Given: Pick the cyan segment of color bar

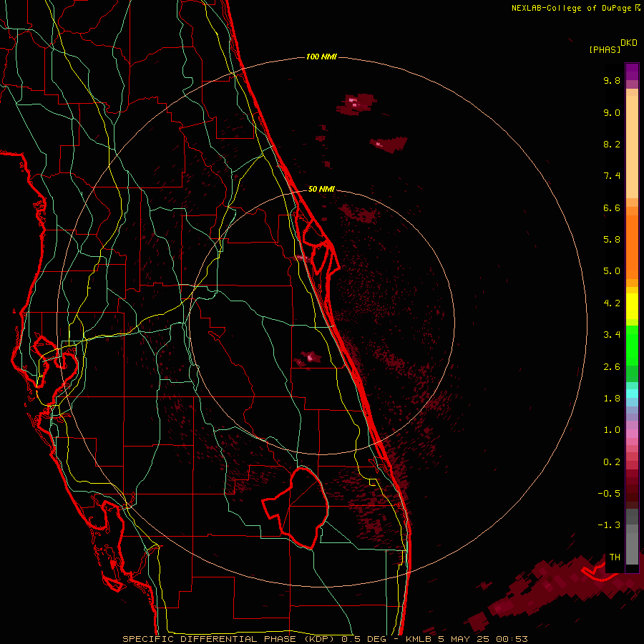Looking at the screenshot, I should point(632,394).
